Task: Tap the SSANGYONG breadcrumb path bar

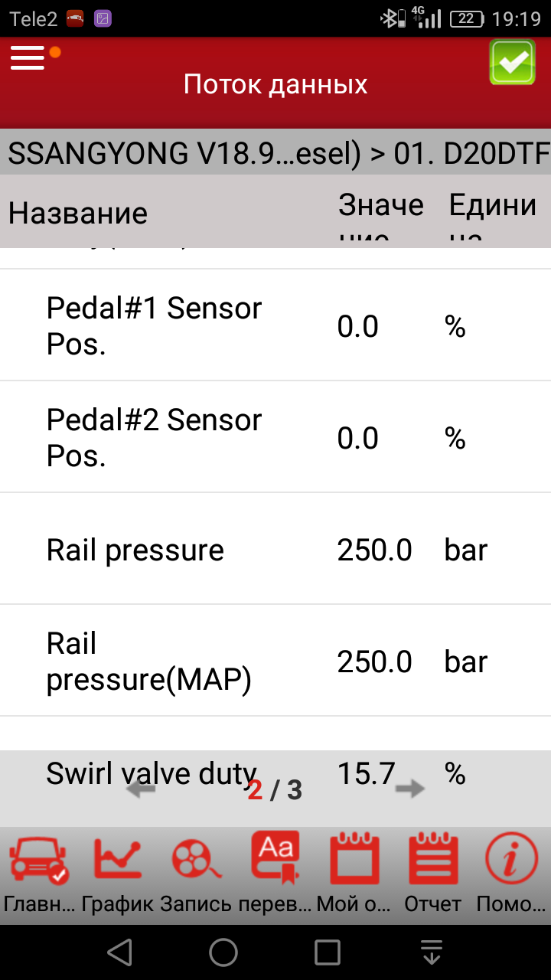Action: (275, 154)
